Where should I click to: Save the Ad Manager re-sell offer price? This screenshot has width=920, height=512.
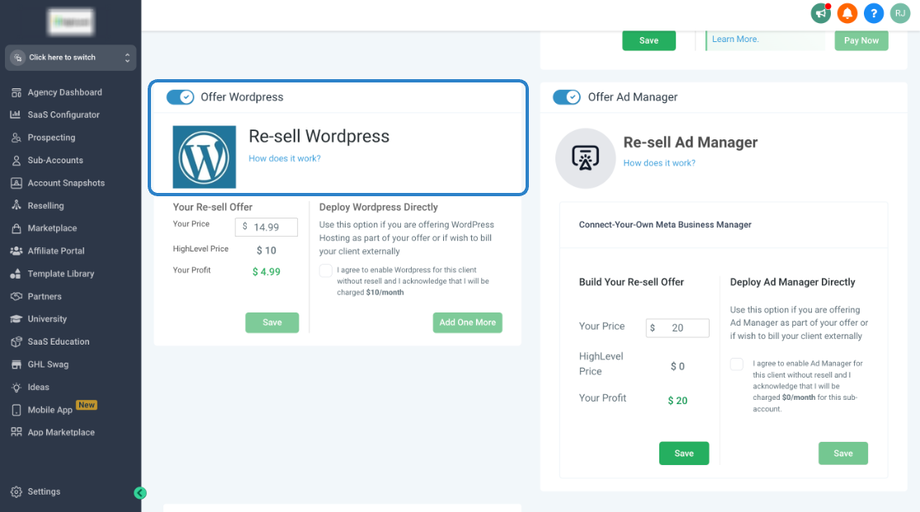tap(684, 453)
